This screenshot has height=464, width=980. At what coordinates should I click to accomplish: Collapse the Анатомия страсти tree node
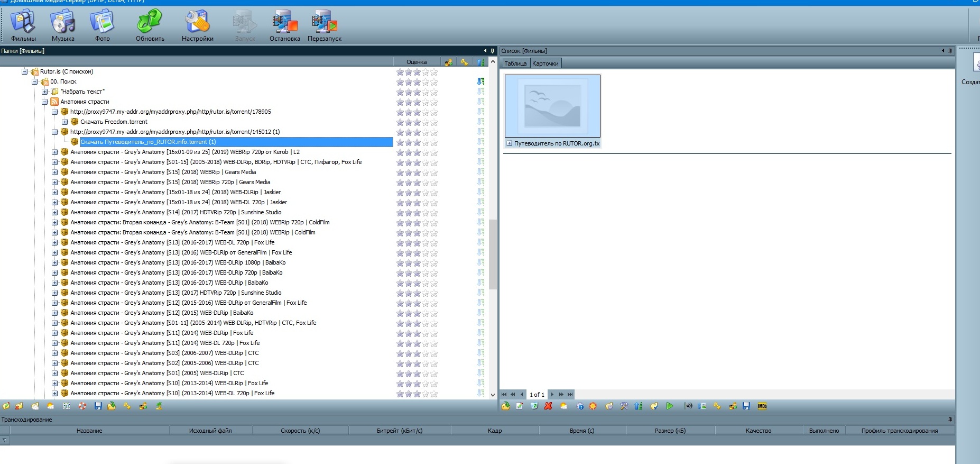point(45,102)
